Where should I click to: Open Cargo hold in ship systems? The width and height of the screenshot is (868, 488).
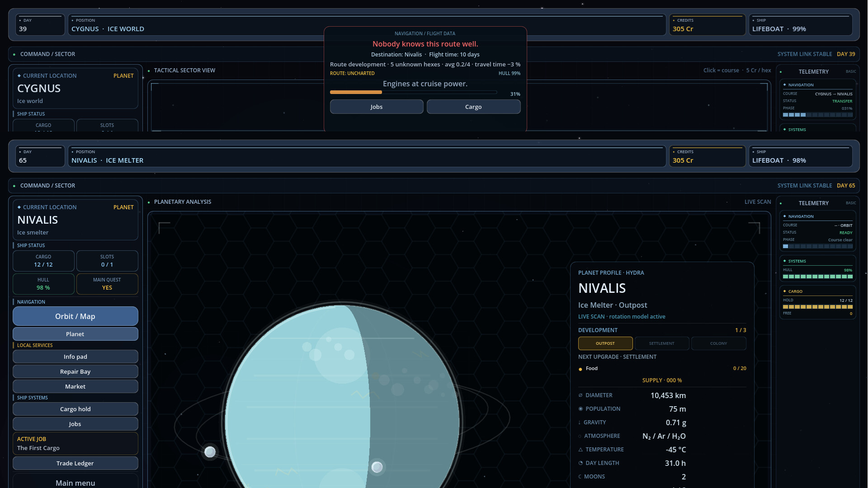tap(75, 409)
